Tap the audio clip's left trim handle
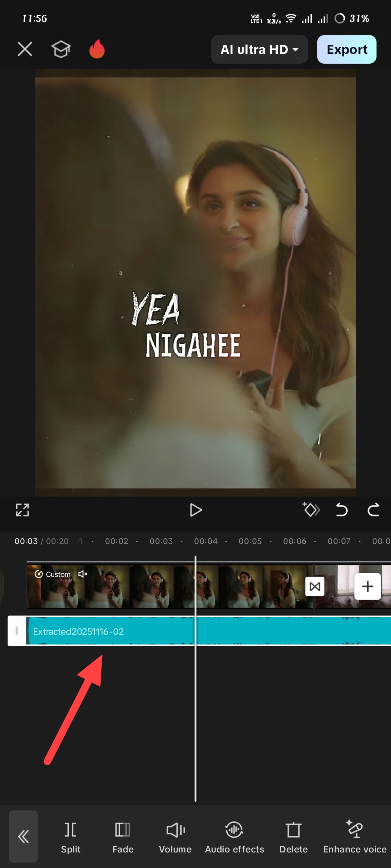The height and width of the screenshot is (868, 391). coord(17,631)
